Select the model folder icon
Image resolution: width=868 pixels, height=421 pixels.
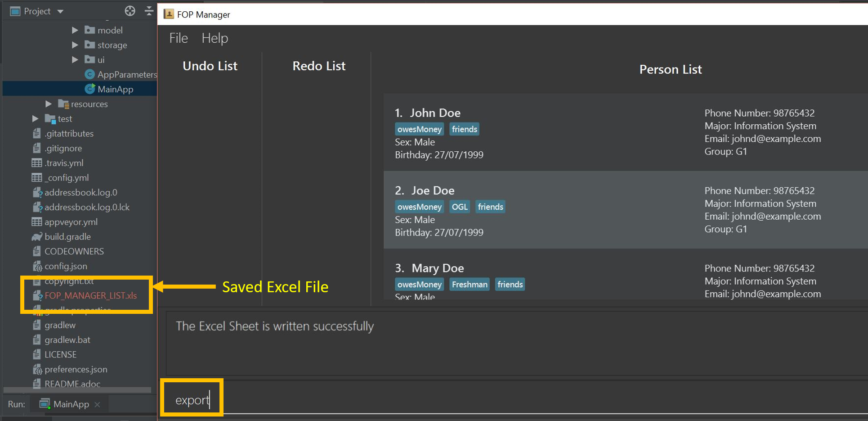click(89, 30)
